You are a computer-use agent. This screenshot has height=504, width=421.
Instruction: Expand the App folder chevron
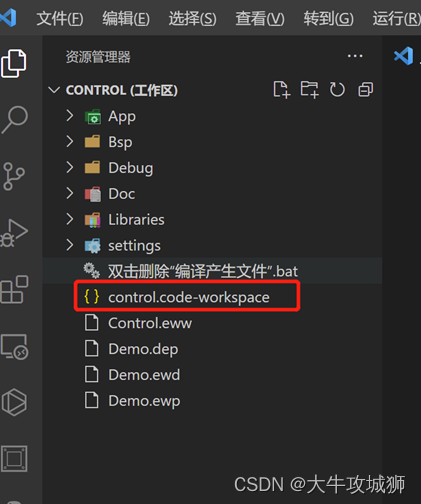(x=70, y=116)
